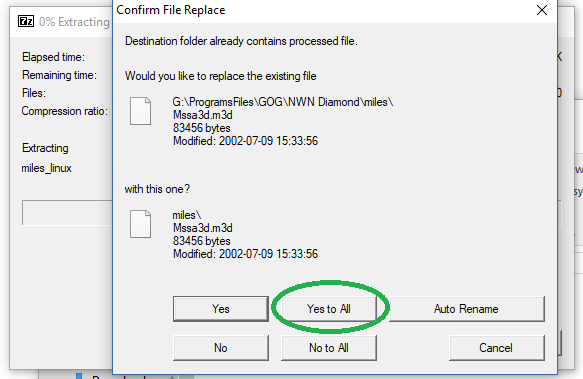Click the replacement file's document icon
583x379 pixels.
pos(141,224)
